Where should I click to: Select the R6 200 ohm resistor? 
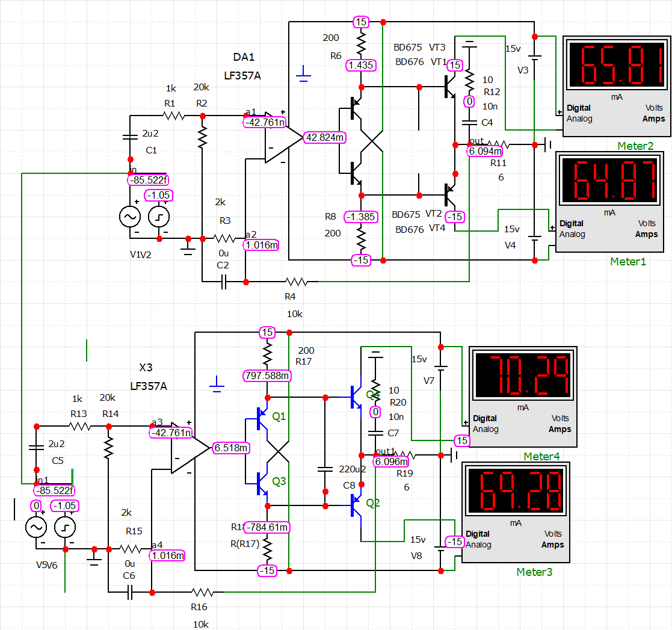click(x=362, y=43)
